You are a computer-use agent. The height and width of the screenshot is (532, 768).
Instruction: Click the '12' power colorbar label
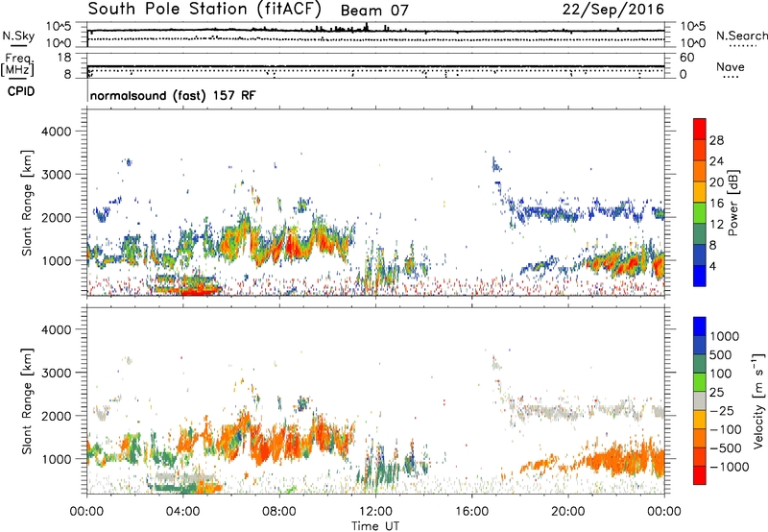coord(716,225)
